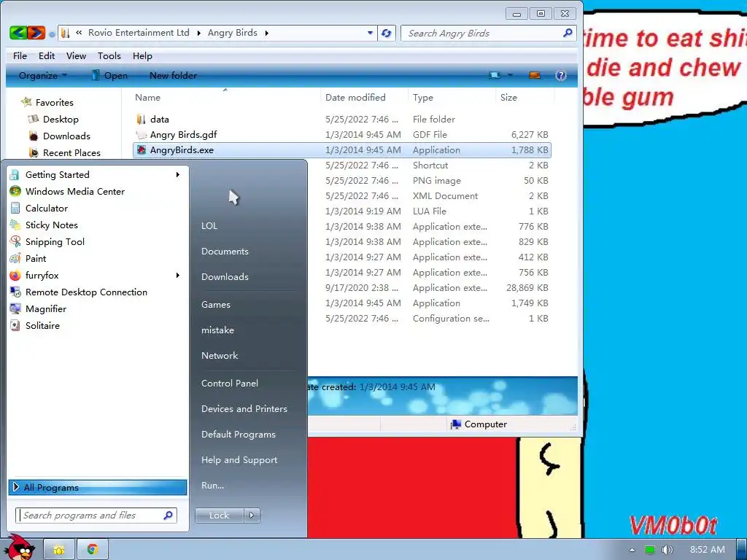Click the magnifier icon in Search Angry Birds
This screenshot has height=560, width=747.
[x=568, y=33]
